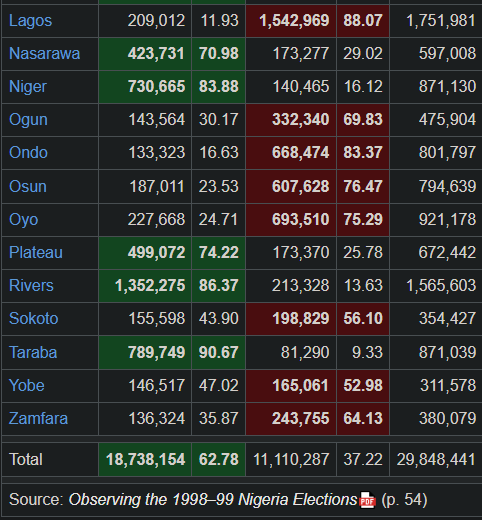This screenshot has height=520, width=482.
Task: Open Observing the 1998–99 Nigeria Elections source
Action: point(213,500)
